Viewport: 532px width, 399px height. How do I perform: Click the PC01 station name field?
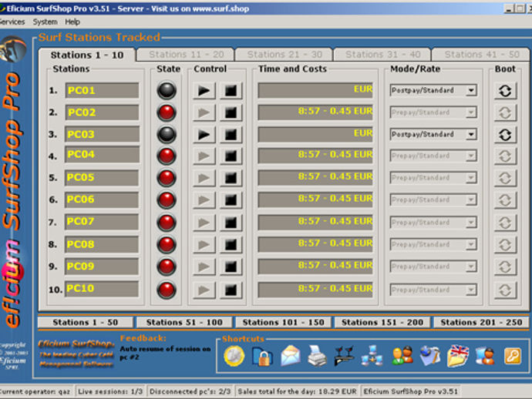(102, 91)
